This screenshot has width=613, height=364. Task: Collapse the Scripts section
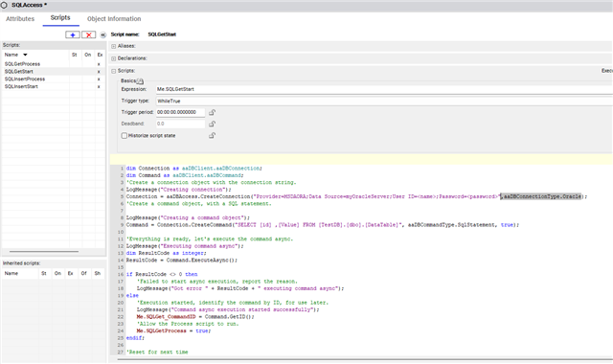pyautogui.click(x=113, y=71)
